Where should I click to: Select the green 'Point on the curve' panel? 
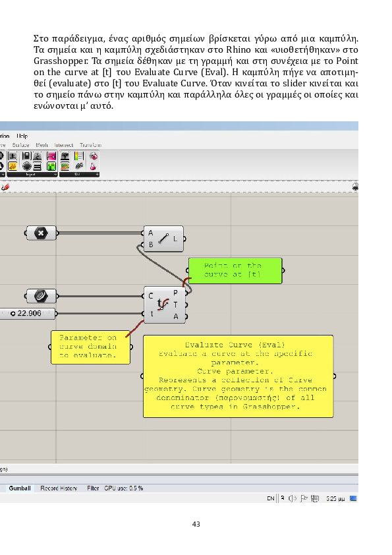click(235, 270)
